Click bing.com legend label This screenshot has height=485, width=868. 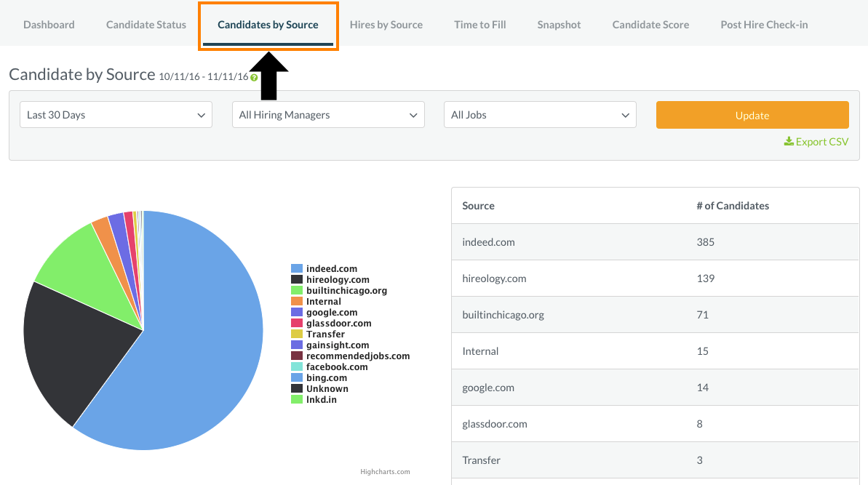pyautogui.click(x=327, y=377)
